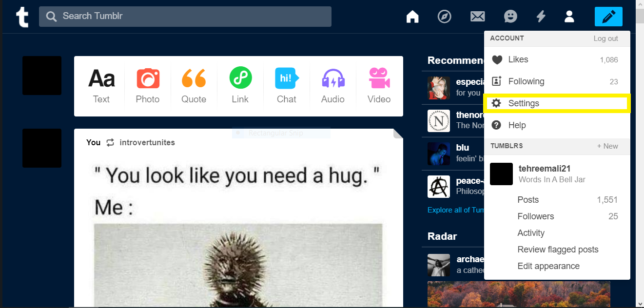Open the Radar blog avatar
The image size is (644, 308).
[439, 265]
